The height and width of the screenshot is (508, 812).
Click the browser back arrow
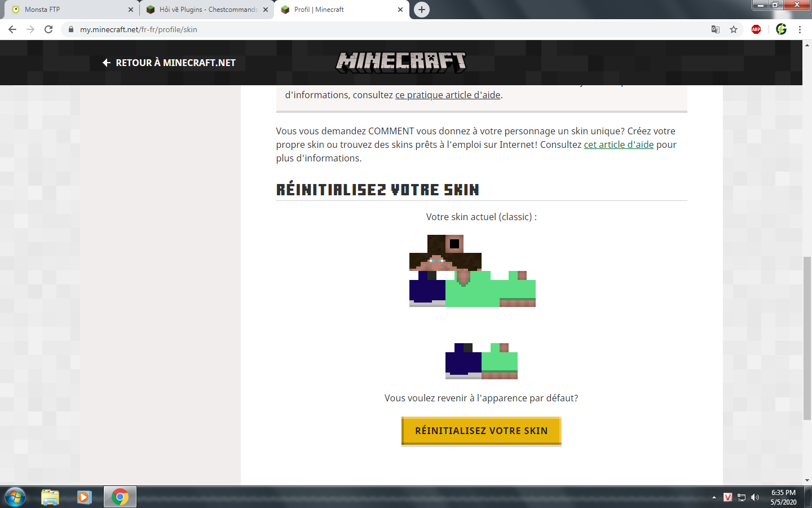tap(12, 29)
